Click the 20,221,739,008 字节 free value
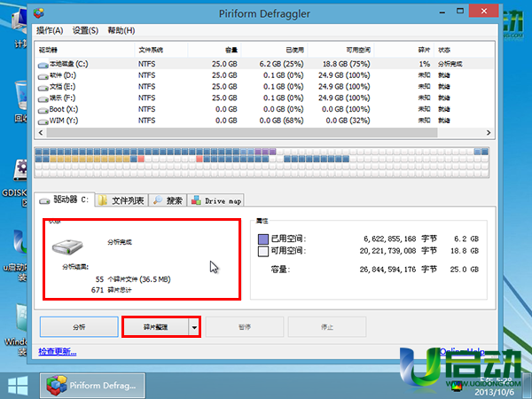532x399 pixels. [398, 251]
